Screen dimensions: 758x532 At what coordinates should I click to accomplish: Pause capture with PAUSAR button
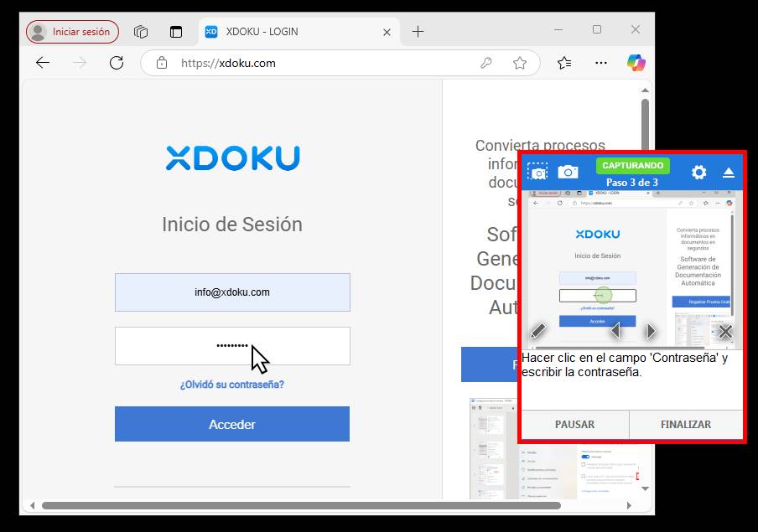click(574, 424)
